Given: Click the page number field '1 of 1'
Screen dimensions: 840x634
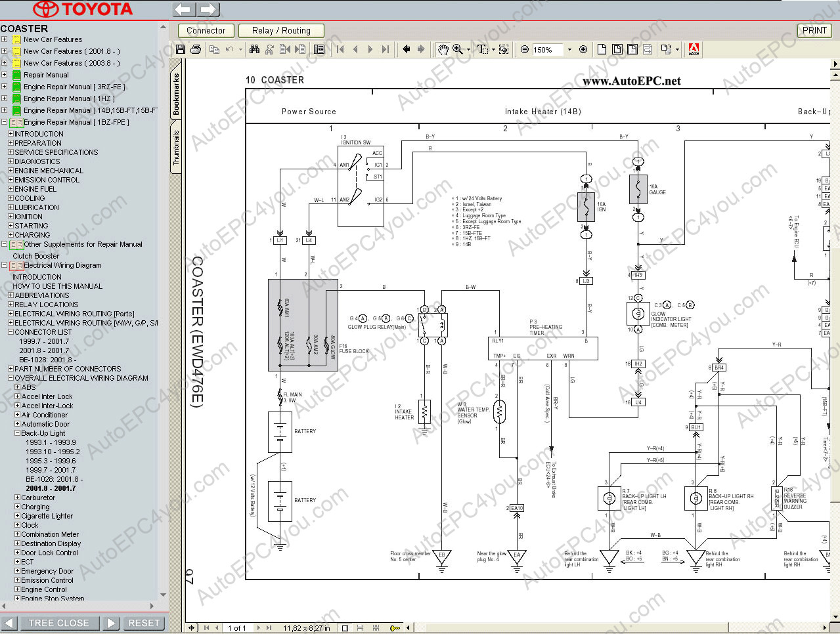Looking at the screenshot, I should click(x=237, y=628).
